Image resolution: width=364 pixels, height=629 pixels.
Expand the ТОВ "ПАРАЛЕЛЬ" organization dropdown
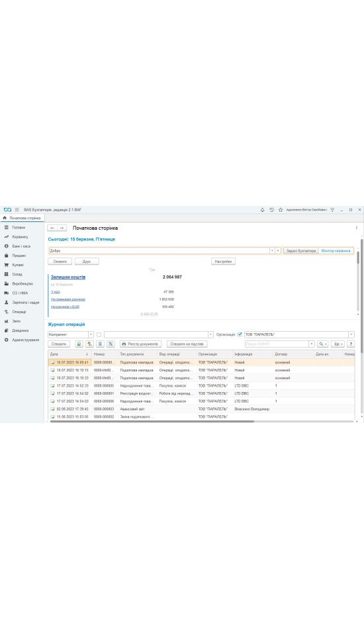coord(351,334)
